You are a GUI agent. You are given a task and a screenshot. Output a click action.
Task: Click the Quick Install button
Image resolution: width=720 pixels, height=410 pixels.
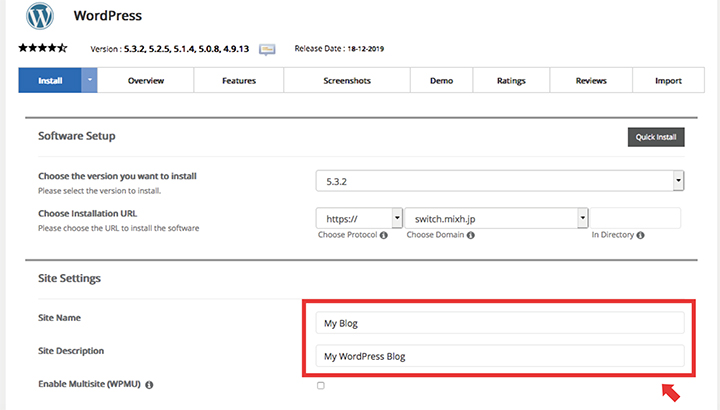(656, 137)
